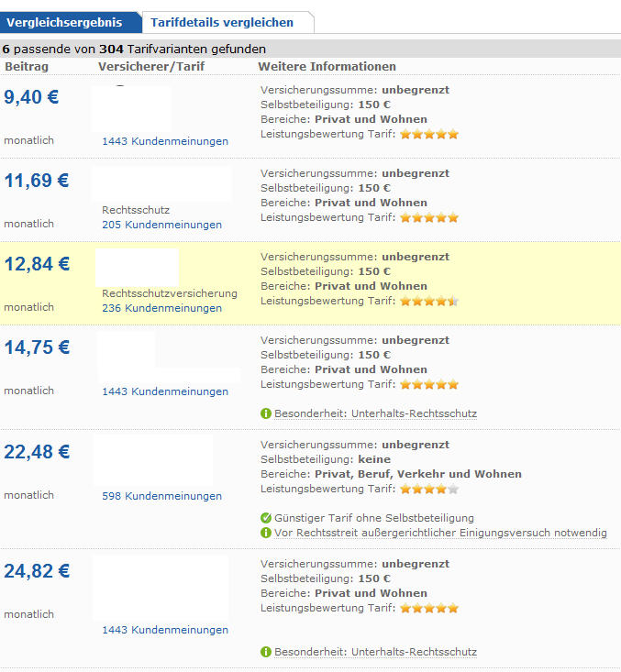The width and height of the screenshot is (621, 672).
Task: Open the 236 Kundenmeinungen reviews link
Action: (161, 308)
